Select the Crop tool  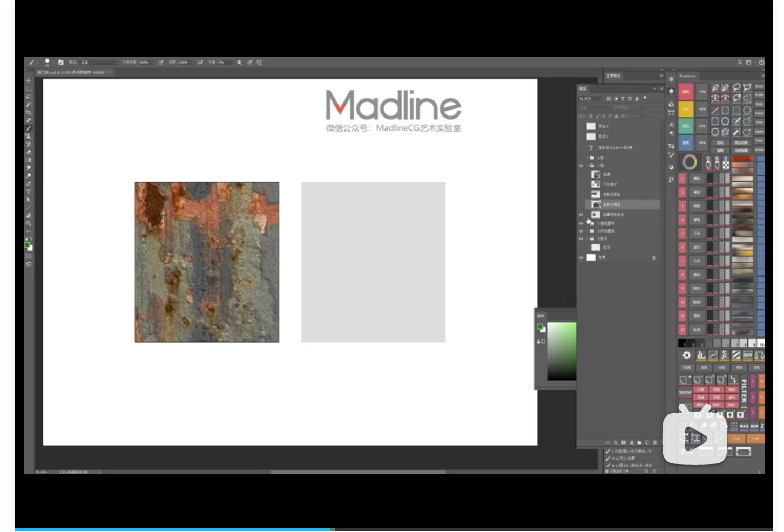pos(29,112)
